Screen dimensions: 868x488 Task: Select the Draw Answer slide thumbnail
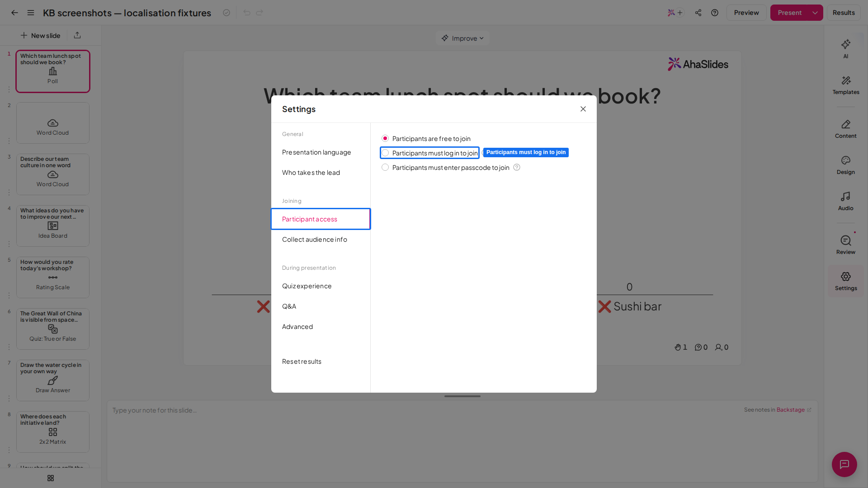[x=53, y=380]
